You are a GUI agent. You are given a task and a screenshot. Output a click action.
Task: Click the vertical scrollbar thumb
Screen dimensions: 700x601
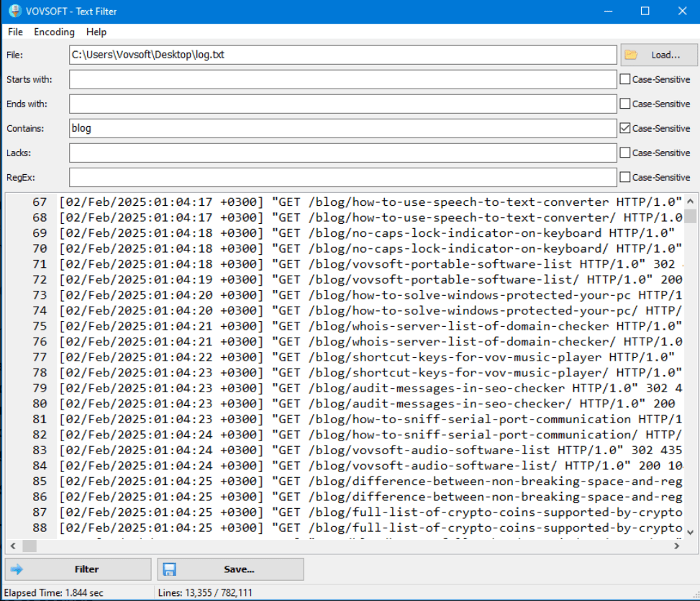click(690, 216)
